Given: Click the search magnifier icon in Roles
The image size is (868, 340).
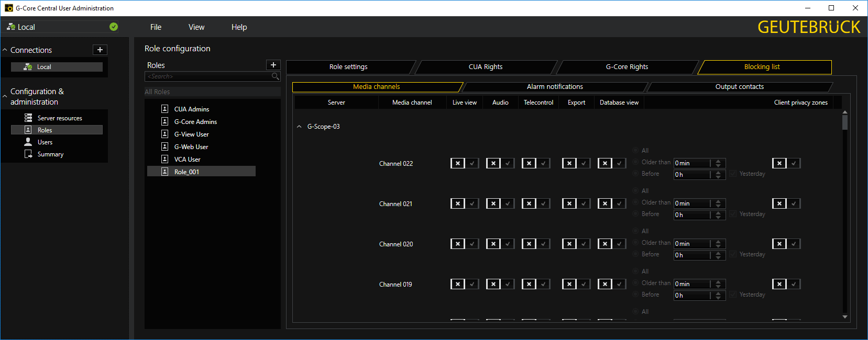Looking at the screenshot, I should click(x=276, y=76).
